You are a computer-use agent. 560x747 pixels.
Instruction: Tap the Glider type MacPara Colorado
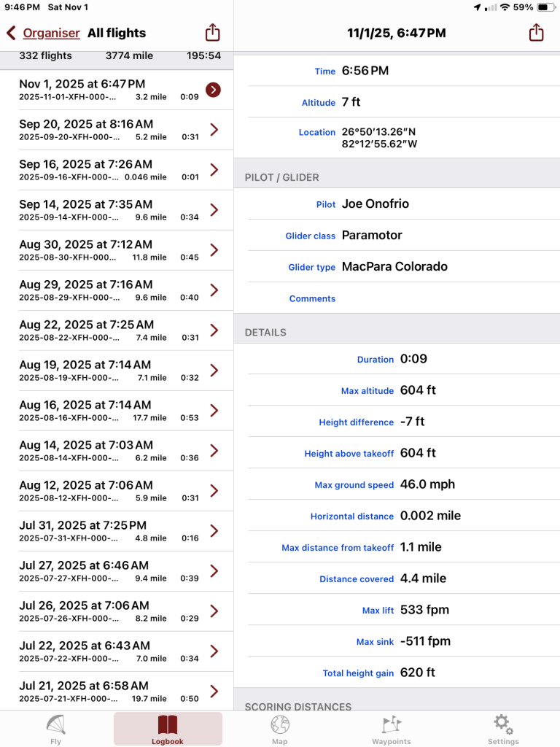pos(394,267)
